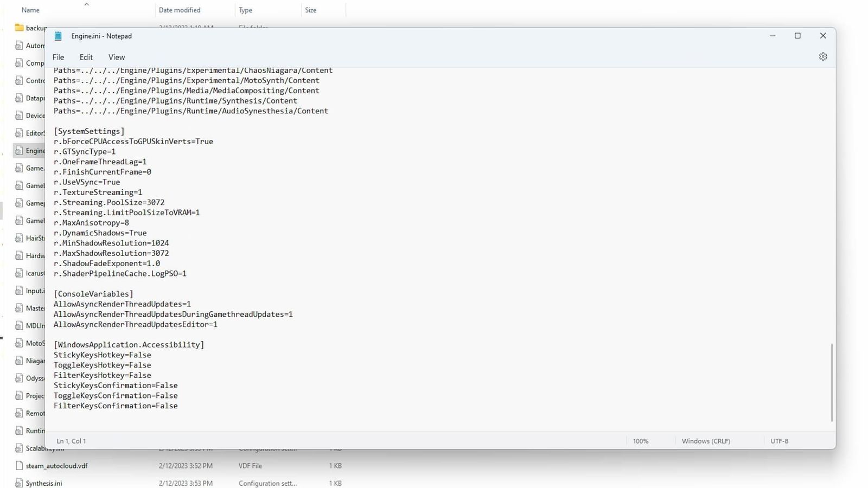Select the Synthesis.ini file icon
868x488 pixels.
(20, 483)
